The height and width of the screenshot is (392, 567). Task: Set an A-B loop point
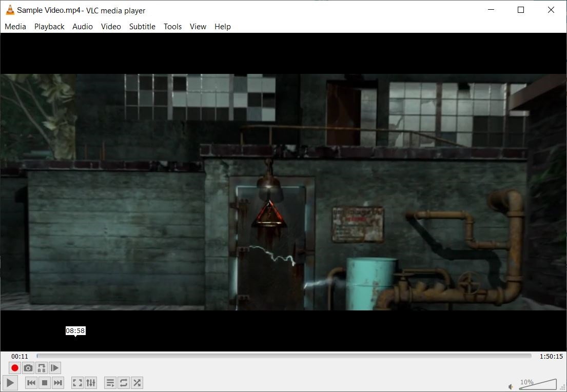tap(42, 368)
